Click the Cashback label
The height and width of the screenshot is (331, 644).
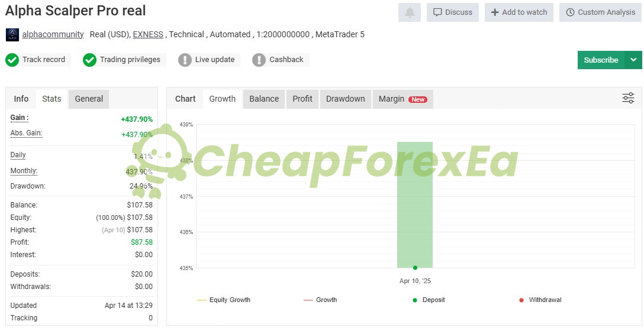coord(286,60)
